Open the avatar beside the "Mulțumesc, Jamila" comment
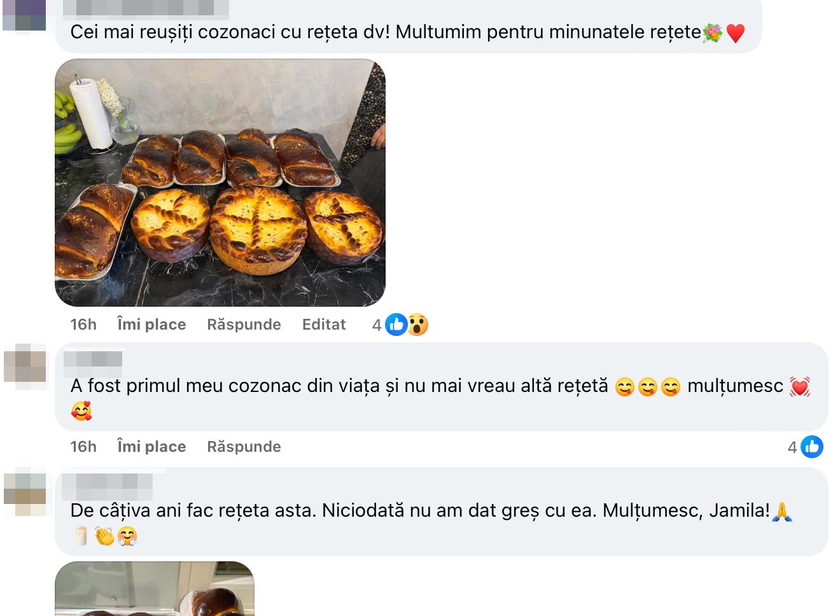Screen dimensions: 840x616 tap(25, 492)
